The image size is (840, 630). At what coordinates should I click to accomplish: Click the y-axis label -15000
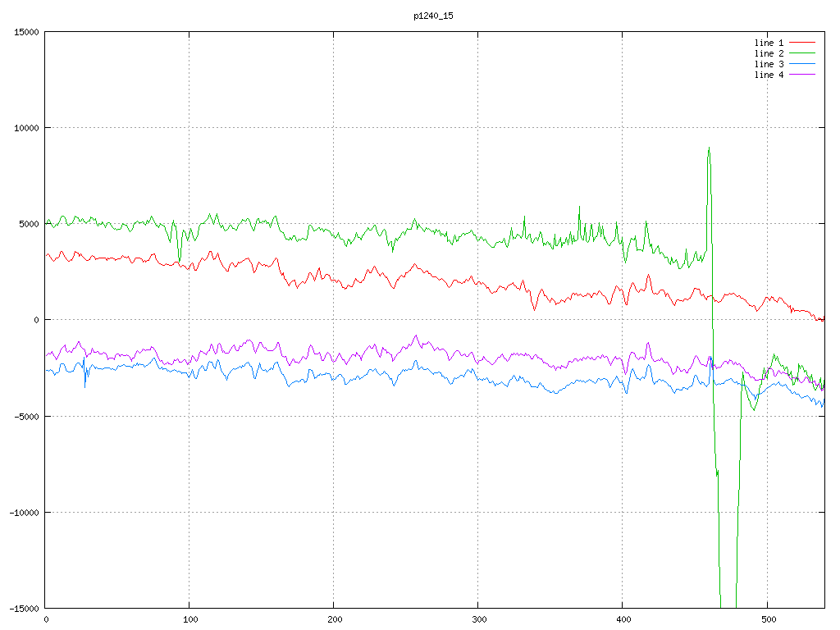pyautogui.click(x=25, y=609)
